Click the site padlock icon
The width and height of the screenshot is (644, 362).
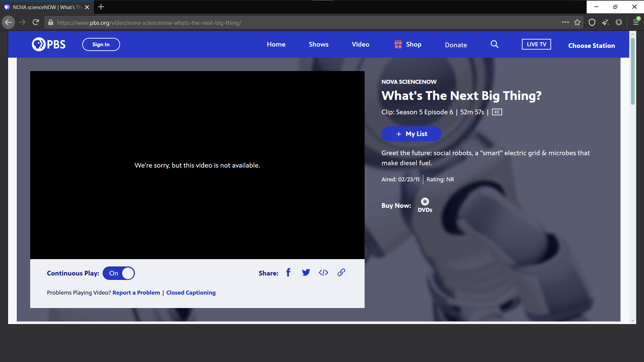pyautogui.click(x=51, y=22)
